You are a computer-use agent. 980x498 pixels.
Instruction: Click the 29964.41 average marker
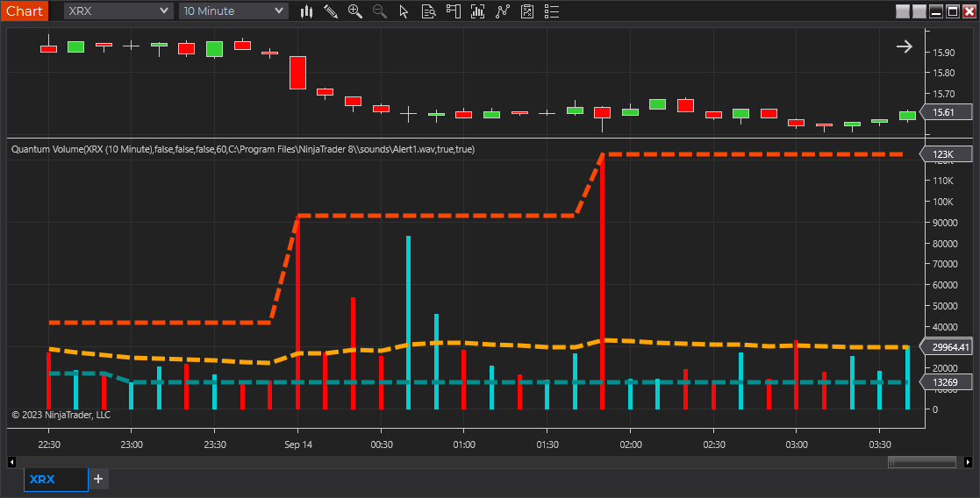tap(947, 347)
